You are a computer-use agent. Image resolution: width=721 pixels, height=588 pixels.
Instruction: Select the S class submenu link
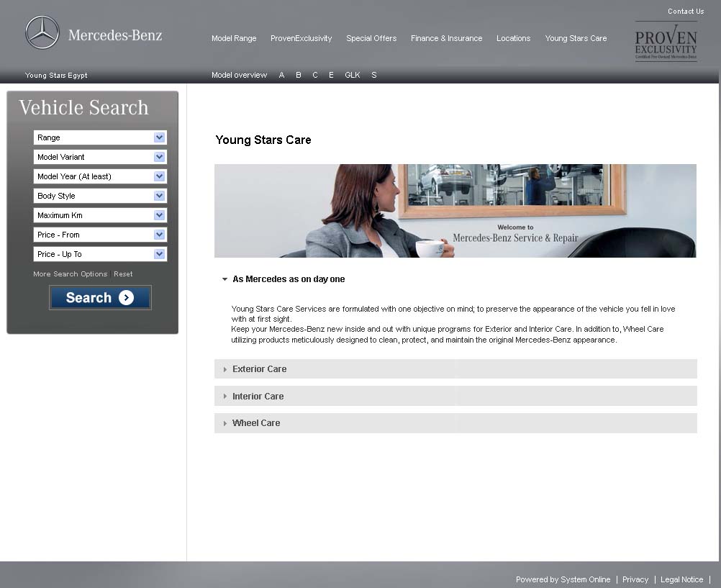374,75
